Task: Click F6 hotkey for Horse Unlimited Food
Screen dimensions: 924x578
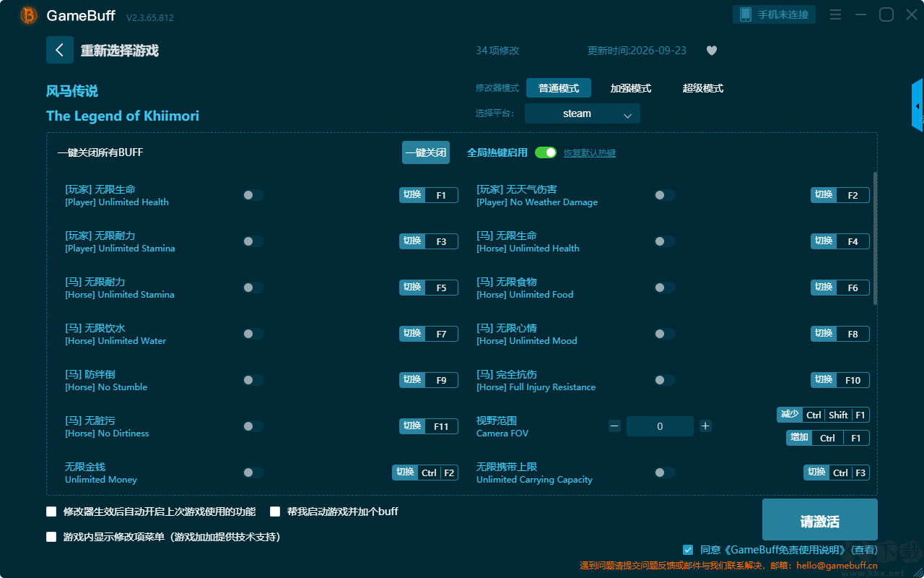Action: coord(840,288)
